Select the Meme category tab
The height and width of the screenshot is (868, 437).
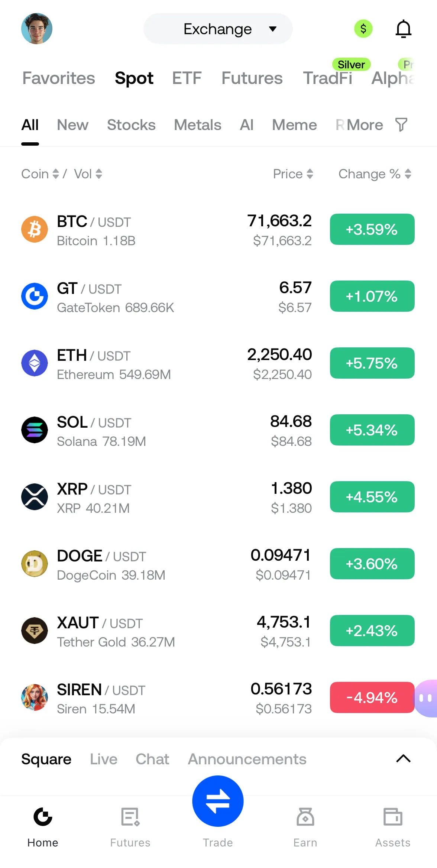tap(294, 125)
